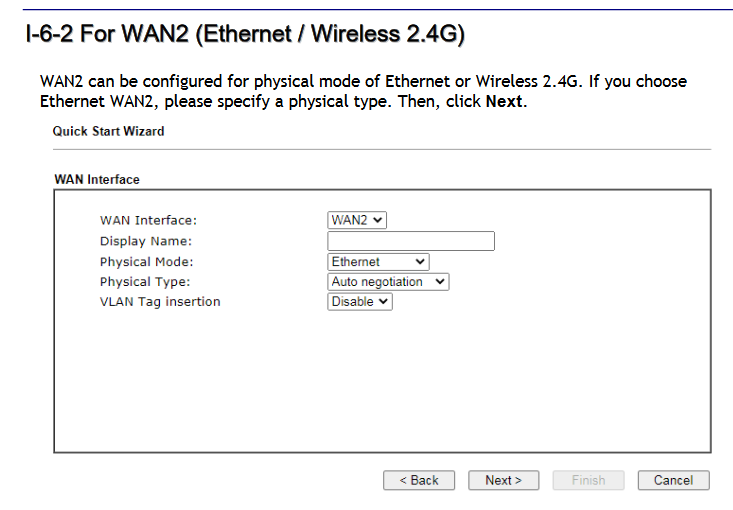
Task: Click the bold WAN Interface section title
Action: pos(96,180)
